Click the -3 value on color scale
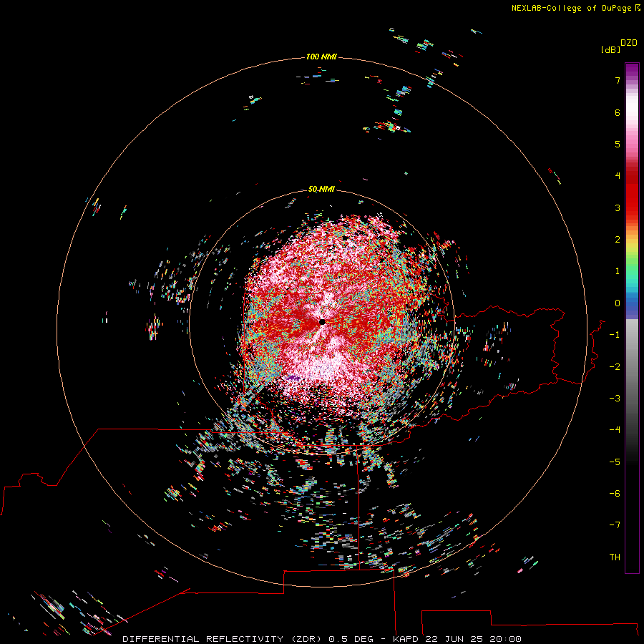 [615, 399]
